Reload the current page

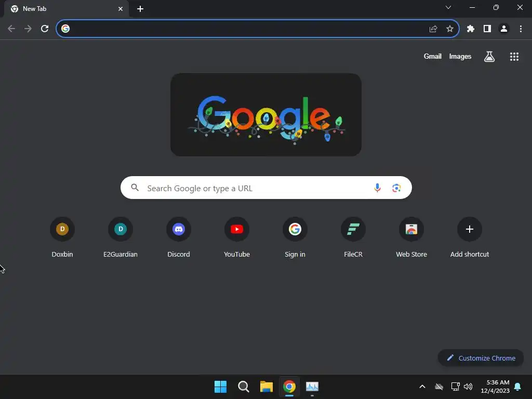pyautogui.click(x=45, y=29)
